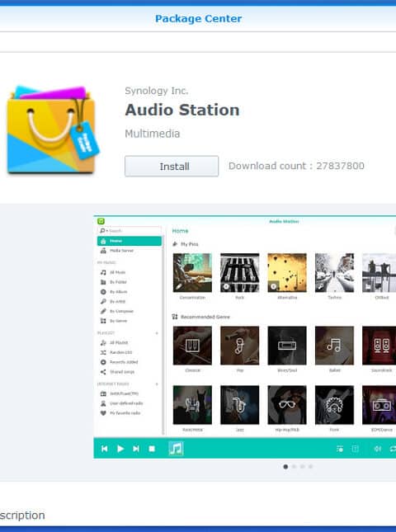Open the Techno pinned album
Image resolution: width=396 pixels, height=532 pixels.
click(335, 273)
